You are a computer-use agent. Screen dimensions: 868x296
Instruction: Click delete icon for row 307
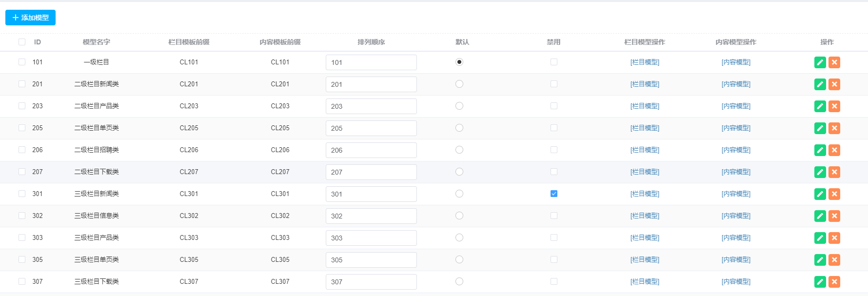point(834,282)
